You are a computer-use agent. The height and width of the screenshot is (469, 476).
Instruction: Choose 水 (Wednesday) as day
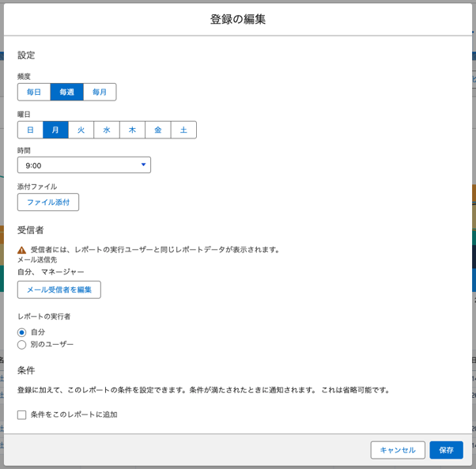click(x=107, y=130)
